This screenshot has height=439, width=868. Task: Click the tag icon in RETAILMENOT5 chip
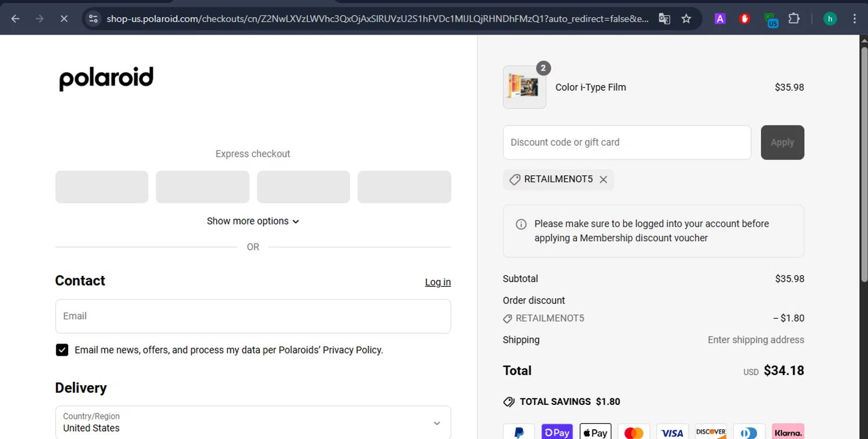click(514, 180)
